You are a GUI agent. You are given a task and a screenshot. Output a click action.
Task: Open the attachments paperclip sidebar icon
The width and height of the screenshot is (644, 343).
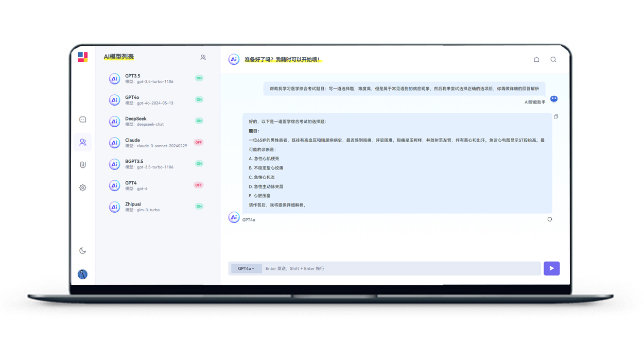pos(82,165)
